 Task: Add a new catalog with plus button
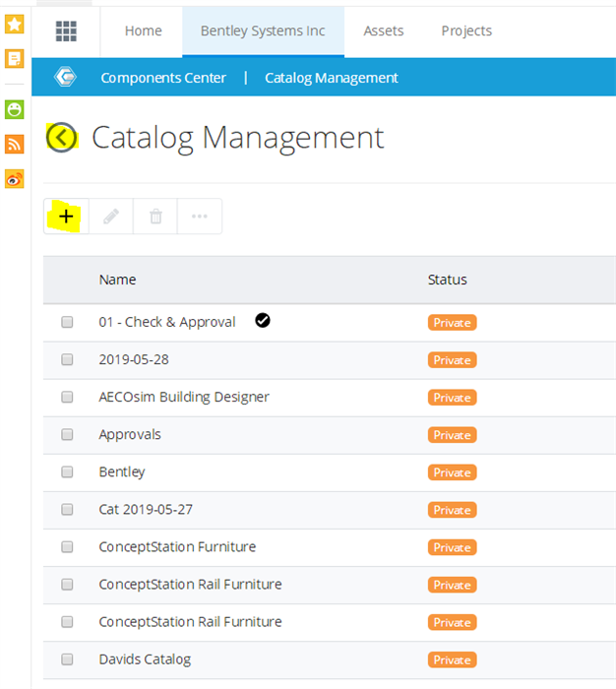[x=66, y=217]
